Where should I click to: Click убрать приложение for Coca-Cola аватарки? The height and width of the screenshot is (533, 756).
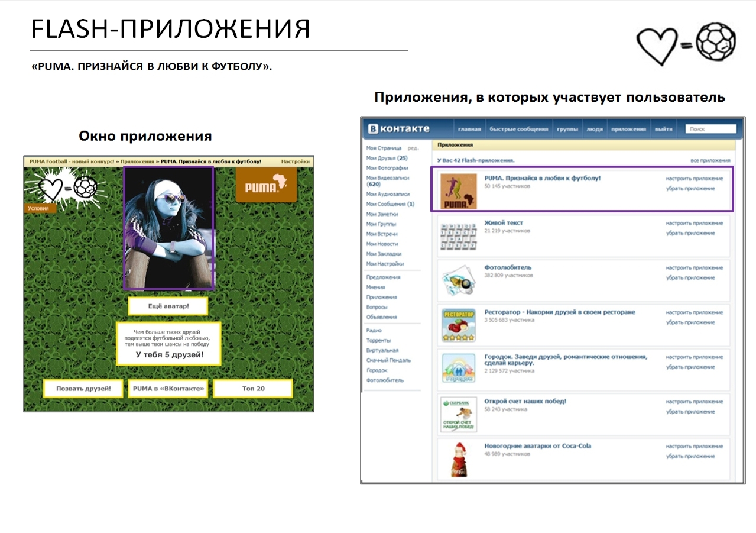[x=690, y=456]
